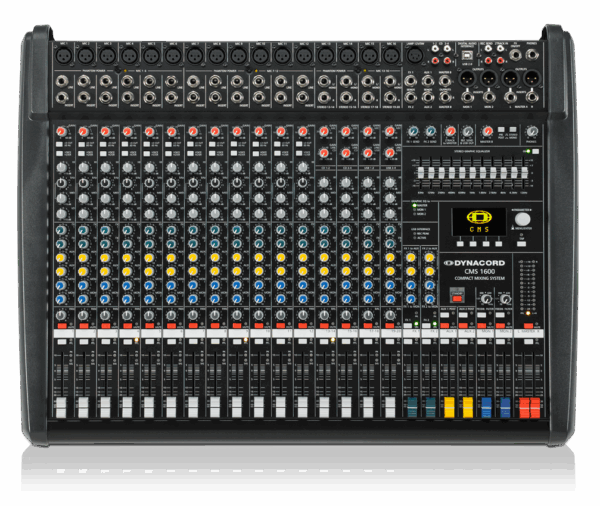Click the blue MON 1 fader
The width and height of the screenshot is (600, 506).
pos(486,407)
